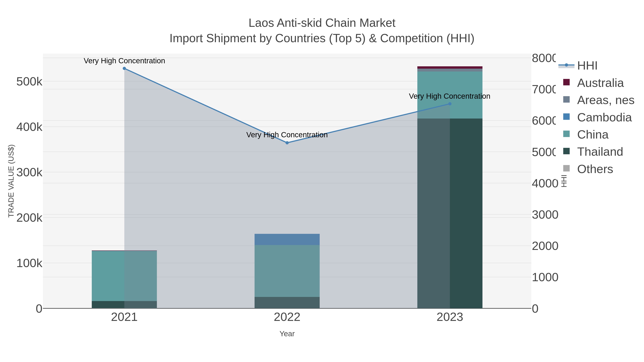644x362 pixels.
Task: Toggle the Areas, nes legend entry
Action: 599,100
